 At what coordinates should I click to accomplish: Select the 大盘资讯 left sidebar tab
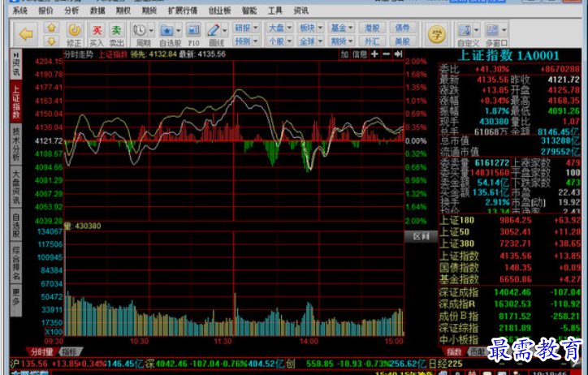[x=15, y=187]
